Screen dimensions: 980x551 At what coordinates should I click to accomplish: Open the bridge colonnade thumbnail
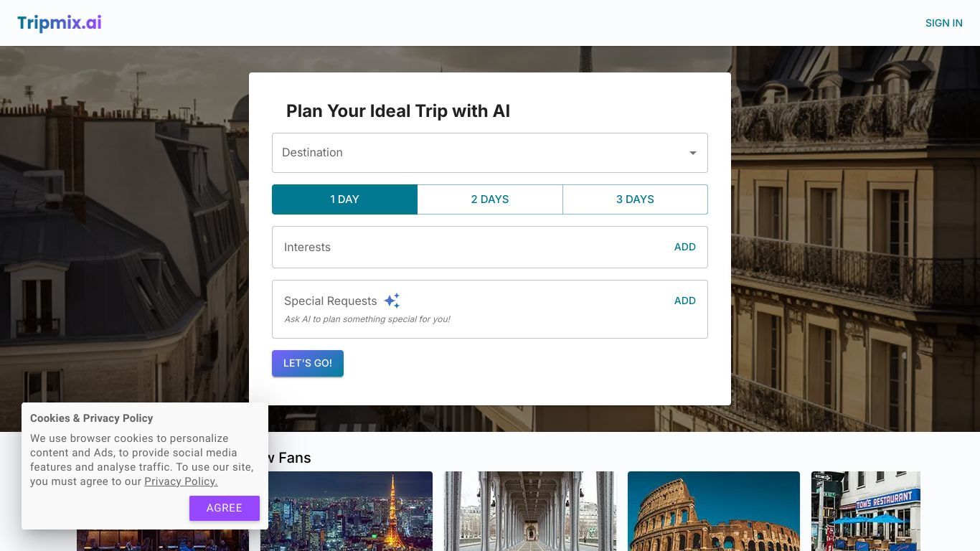[530, 511]
